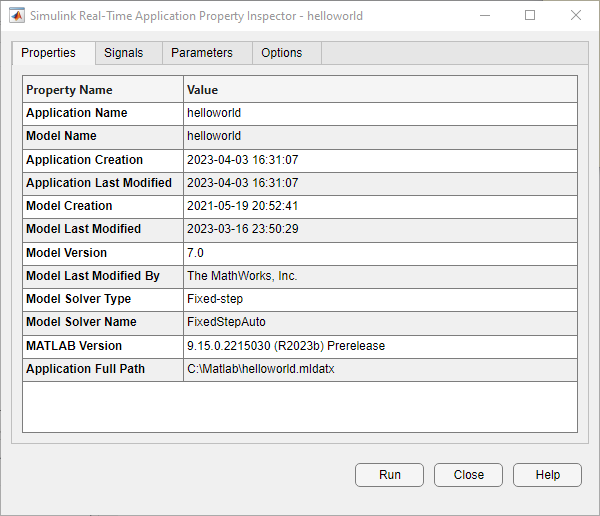Click the MATLAB icon in the title bar
The width and height of the screenshot is (600, 516).
(x=17, y=16)
